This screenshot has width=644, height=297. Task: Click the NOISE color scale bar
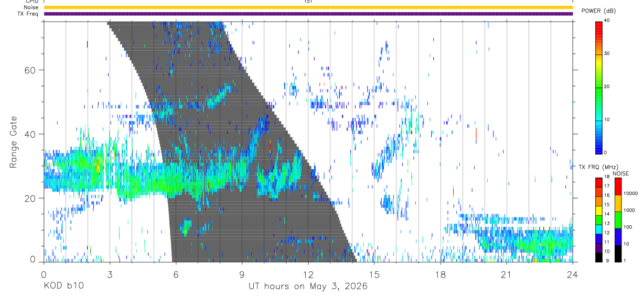pyautogui.click(x=618, y=220)
